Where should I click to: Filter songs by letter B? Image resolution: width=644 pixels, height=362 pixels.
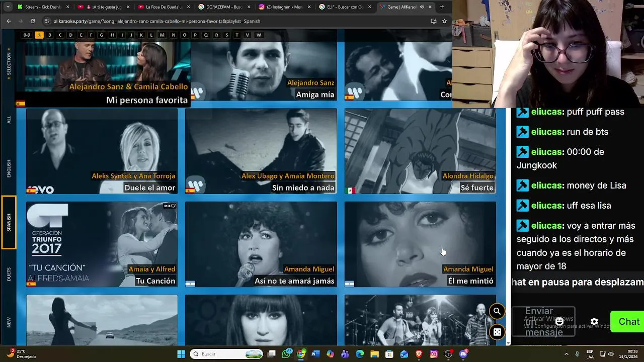tap(49, 35)
